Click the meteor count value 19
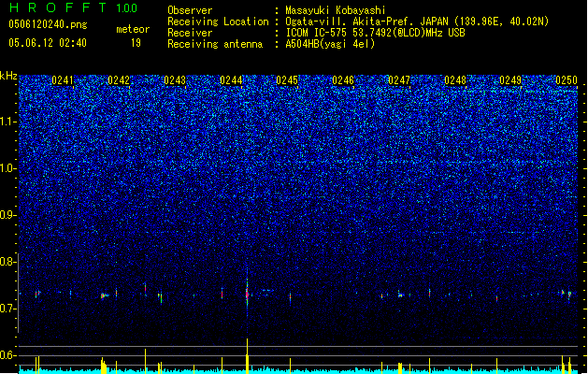This screenshot has width=588, height=374. (136, 43)
